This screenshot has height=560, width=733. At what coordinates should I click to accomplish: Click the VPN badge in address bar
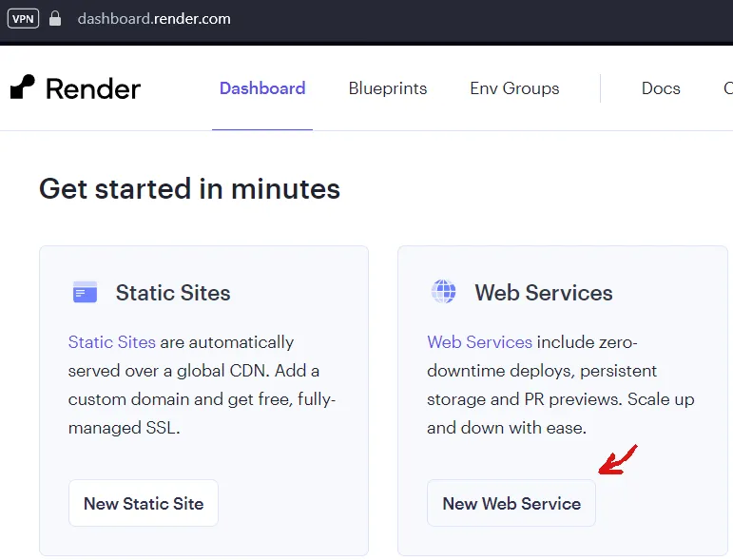23,18
